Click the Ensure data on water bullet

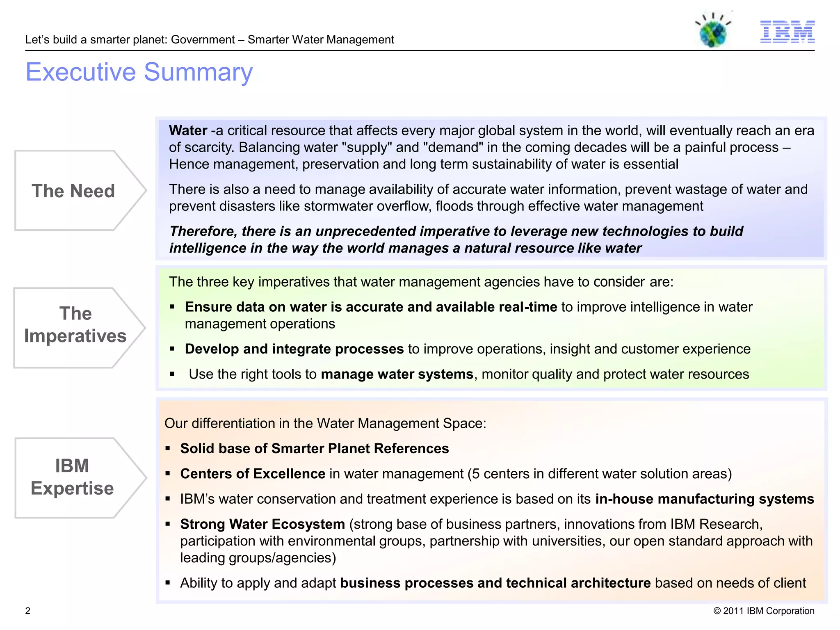click(371, 307)
